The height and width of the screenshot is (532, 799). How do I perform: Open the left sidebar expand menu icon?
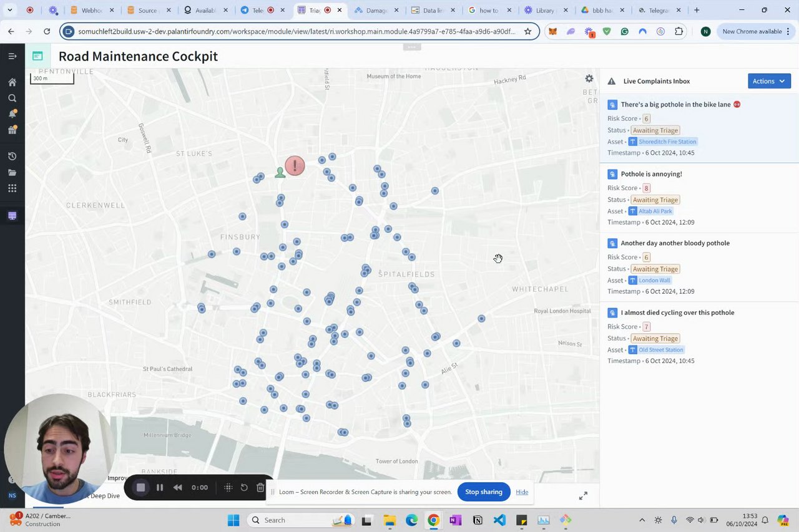(x=12, y=56)
